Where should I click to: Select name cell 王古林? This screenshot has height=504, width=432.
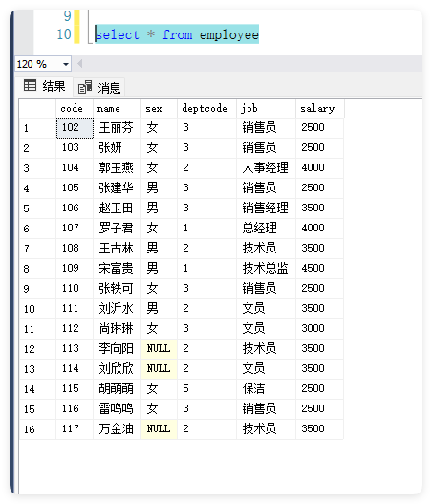point(117,249)
